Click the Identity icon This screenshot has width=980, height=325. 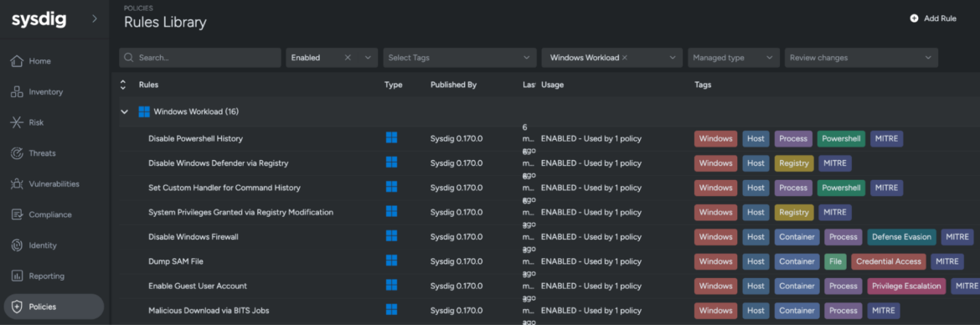click(x=17, y=245)
